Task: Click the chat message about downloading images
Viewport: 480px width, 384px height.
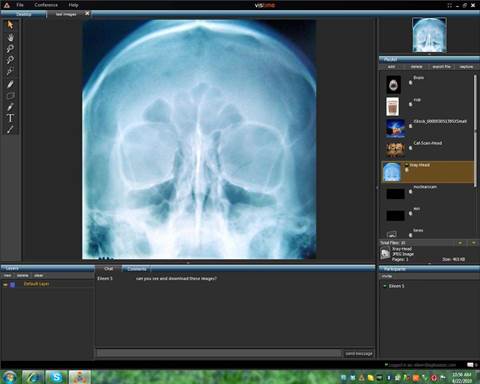Action: coord(176,278)
